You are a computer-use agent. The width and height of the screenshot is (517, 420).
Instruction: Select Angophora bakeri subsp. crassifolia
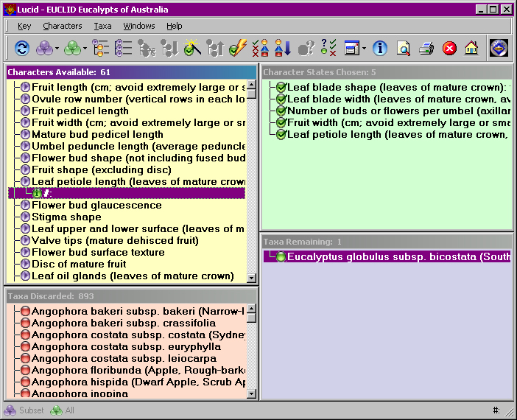[124, 323]
